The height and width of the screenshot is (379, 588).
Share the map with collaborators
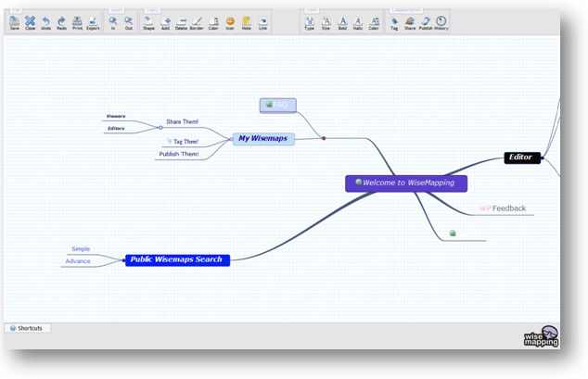click(410, 23)
